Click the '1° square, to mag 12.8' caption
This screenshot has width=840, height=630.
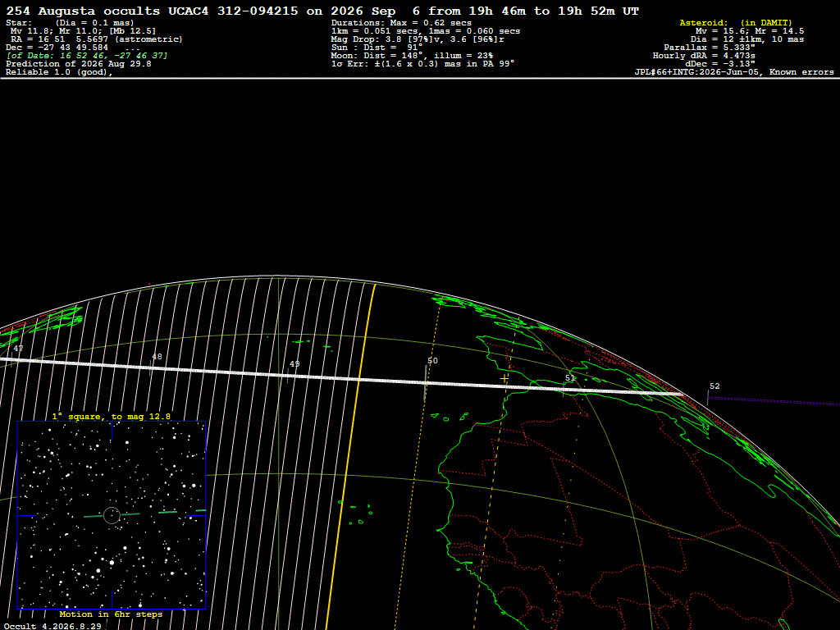point(112,416)
